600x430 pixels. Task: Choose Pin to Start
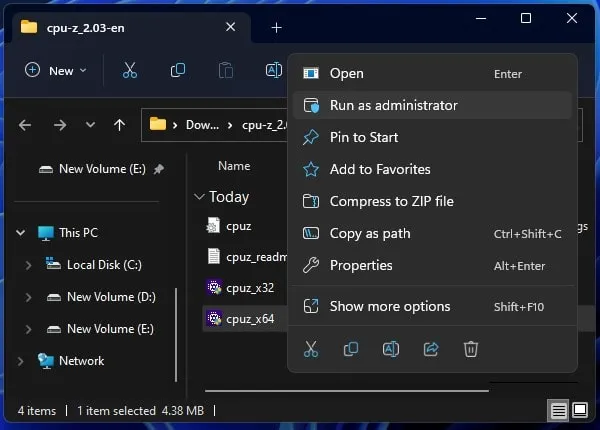point(432,137)
